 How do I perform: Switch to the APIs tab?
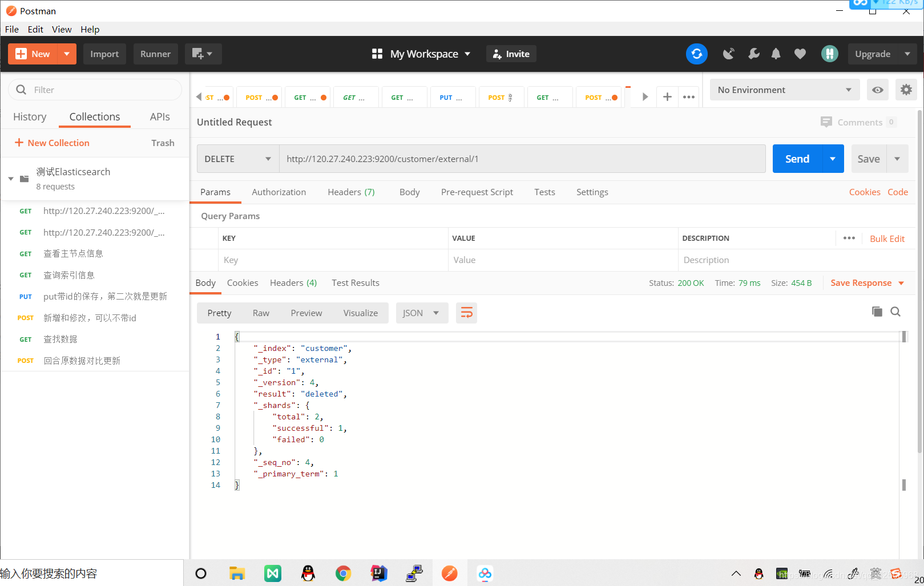point(160,116)
